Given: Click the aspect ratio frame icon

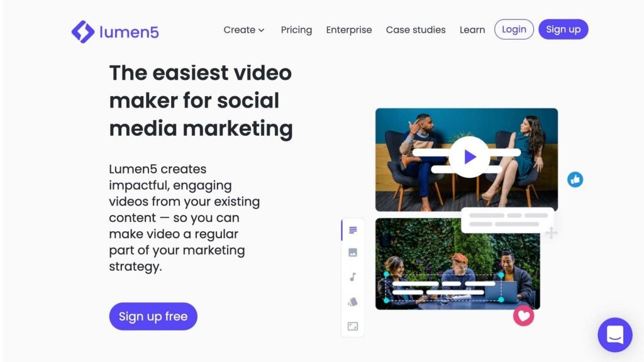Looking at the screenshot, I should (x=353, y=326).
